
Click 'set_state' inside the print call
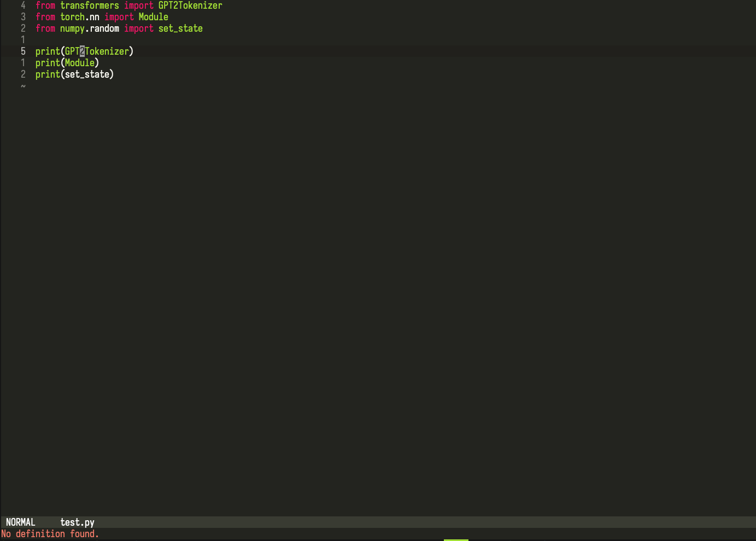pyautogui.click(x=87, y=74)
